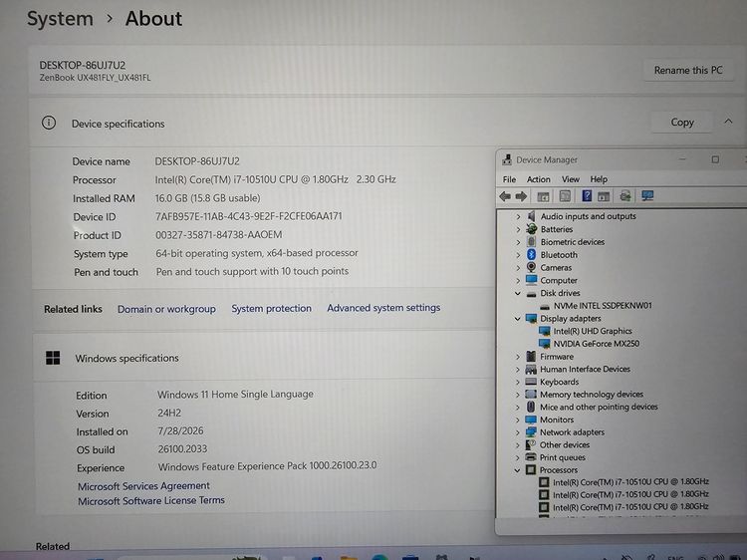The image size is (747, 560).
Task: Expand the Other devices node
Action: (518, 445)
